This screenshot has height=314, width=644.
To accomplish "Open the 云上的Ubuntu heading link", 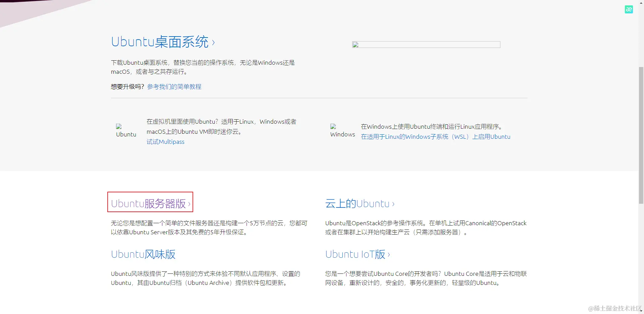I will (360, 203).
